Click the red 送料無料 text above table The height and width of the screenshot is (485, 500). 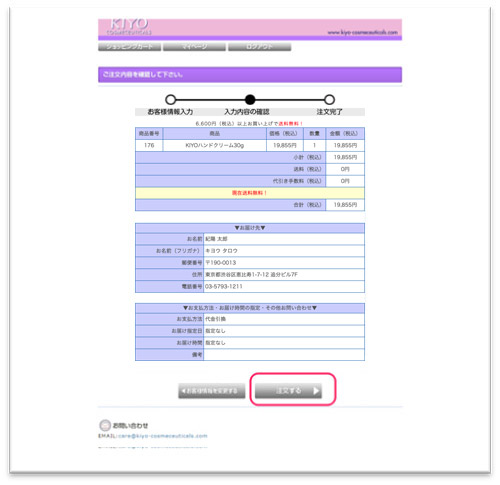290,124
